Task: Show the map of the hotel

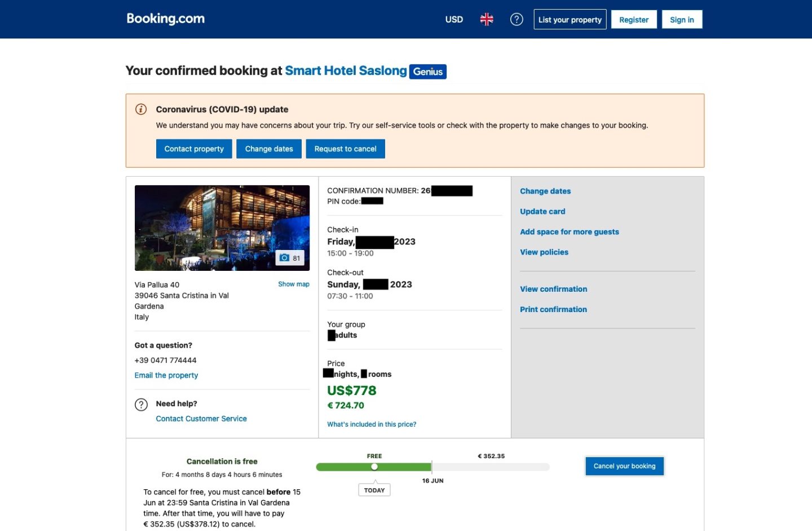Action: 293,284
